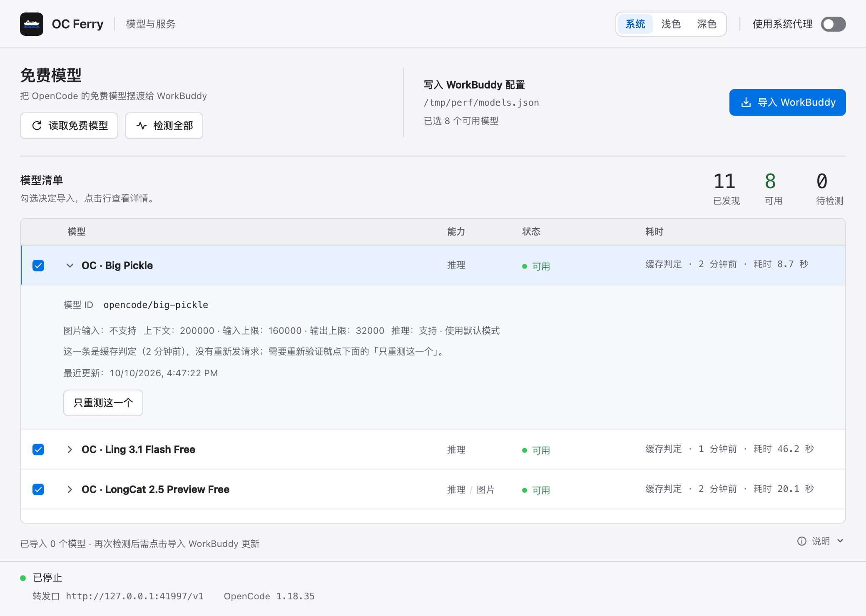Click the opencode/big-pickle model ID
The width and height of the screenshot is (866, 616).
pyautogui.click(x=156, y=305)
